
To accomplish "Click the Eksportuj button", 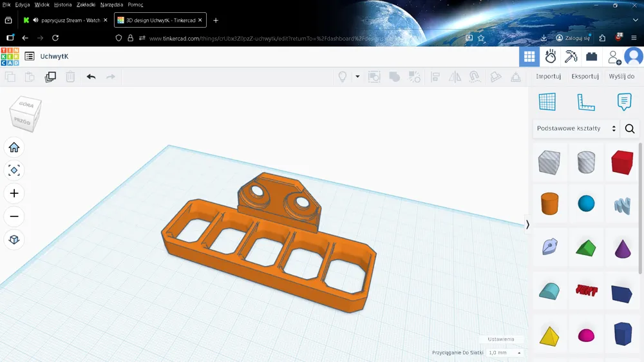I will click(585, 77).
